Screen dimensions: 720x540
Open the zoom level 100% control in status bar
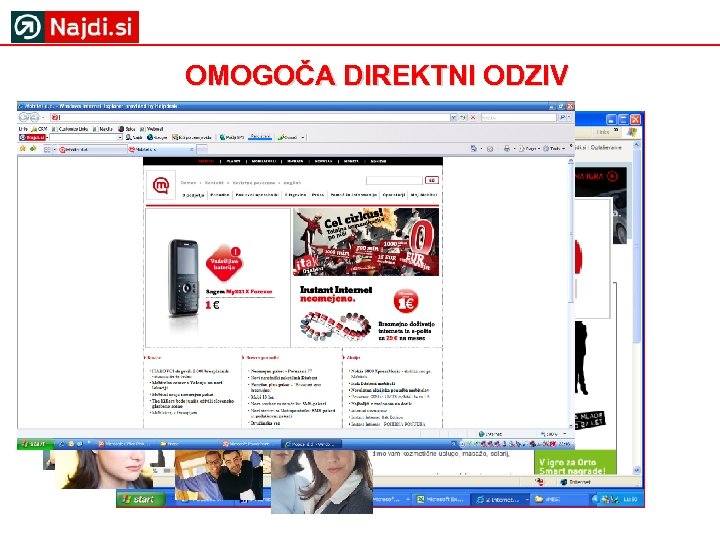tap(552, 434)
